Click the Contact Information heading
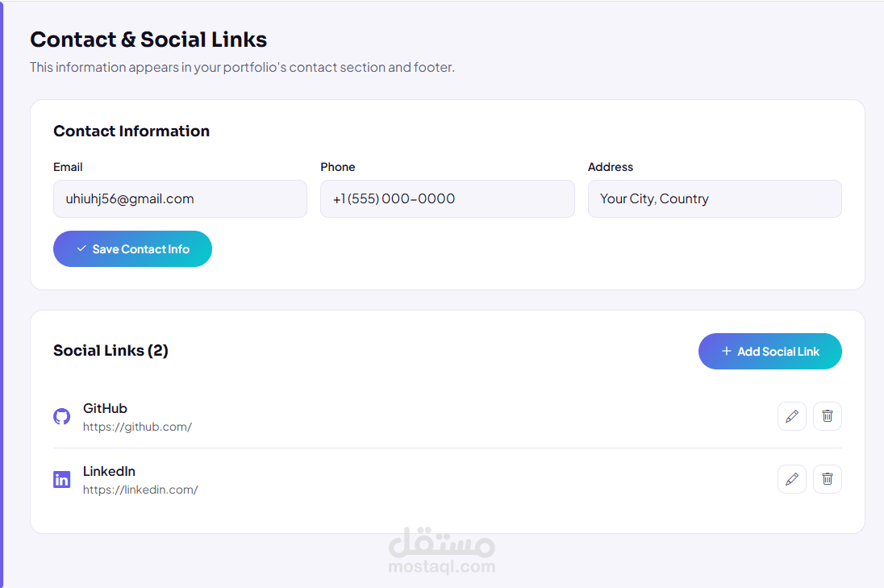The width and height of the screenshot is (884, 588). click(x=131, y=131)
